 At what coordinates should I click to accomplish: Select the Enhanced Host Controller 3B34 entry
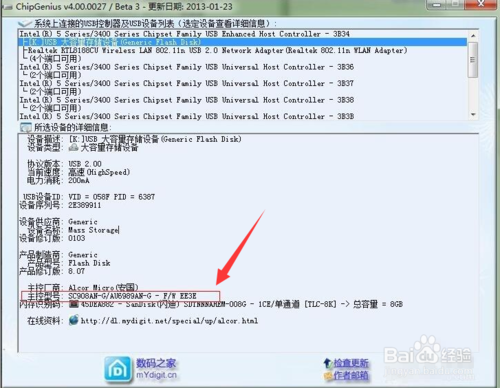(x=184, y=34)
